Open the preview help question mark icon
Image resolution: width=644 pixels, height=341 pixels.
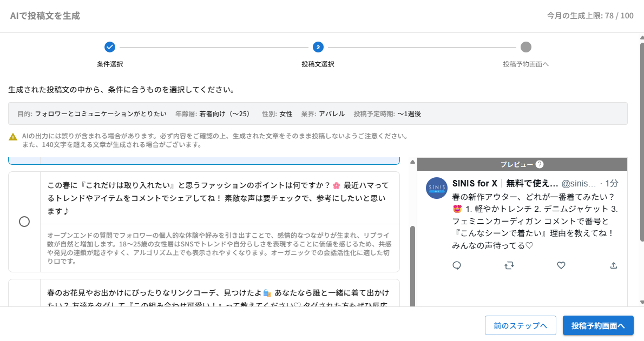[540, 164]
